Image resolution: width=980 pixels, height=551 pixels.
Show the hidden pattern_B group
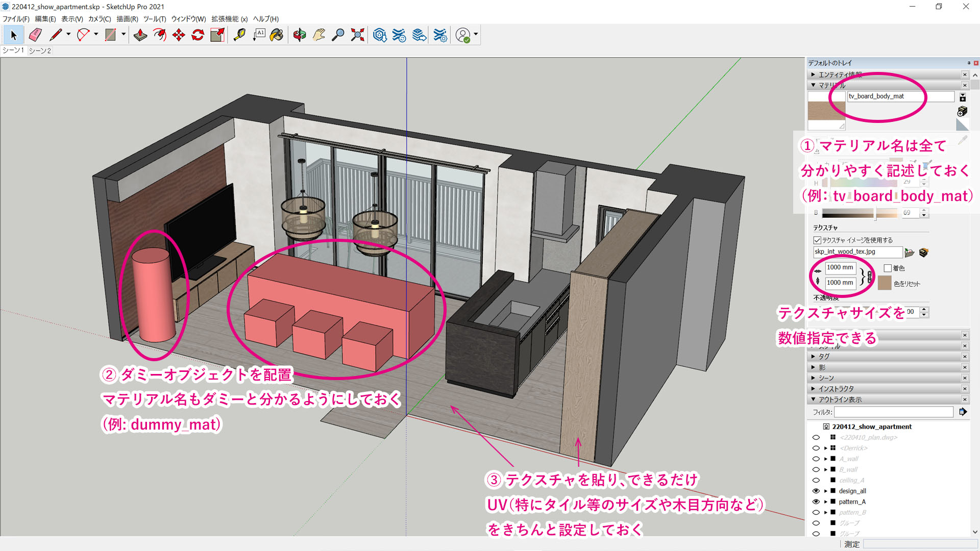click(816, 513)
